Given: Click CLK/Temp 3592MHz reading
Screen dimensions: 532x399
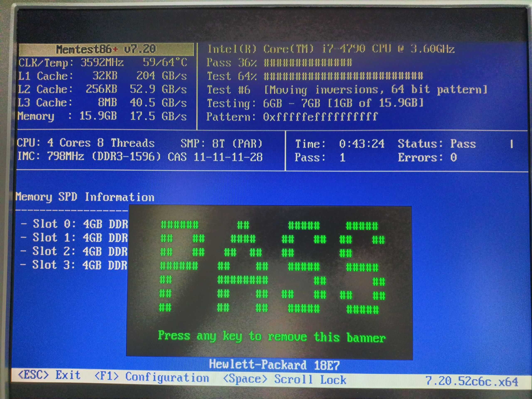Looking at the screenshot, I should (x=71, y=63).
